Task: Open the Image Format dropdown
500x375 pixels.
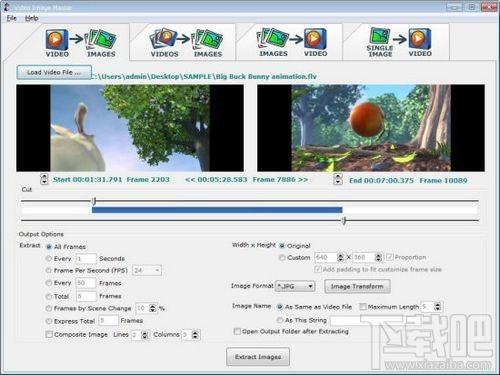Action: tap(295, 286)
